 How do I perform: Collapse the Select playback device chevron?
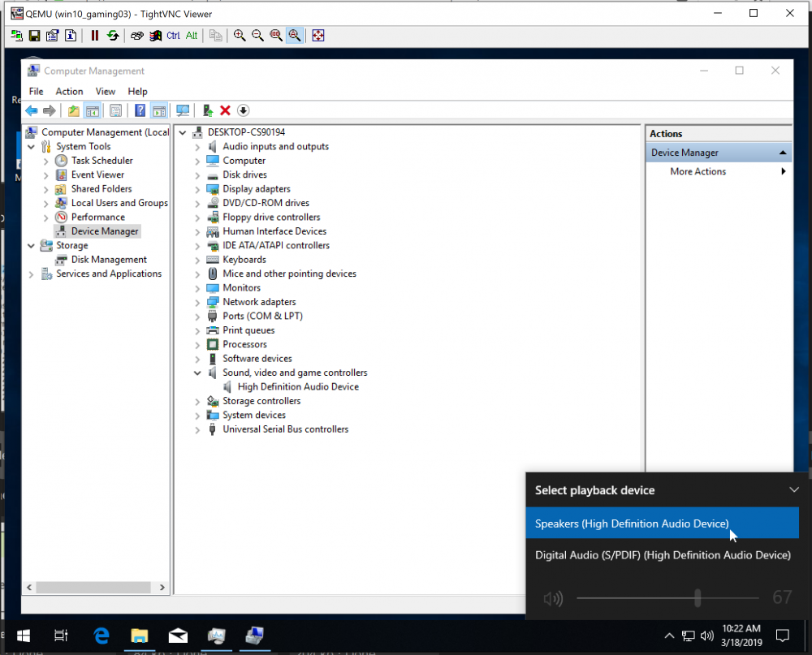click(x=794, y=489)
